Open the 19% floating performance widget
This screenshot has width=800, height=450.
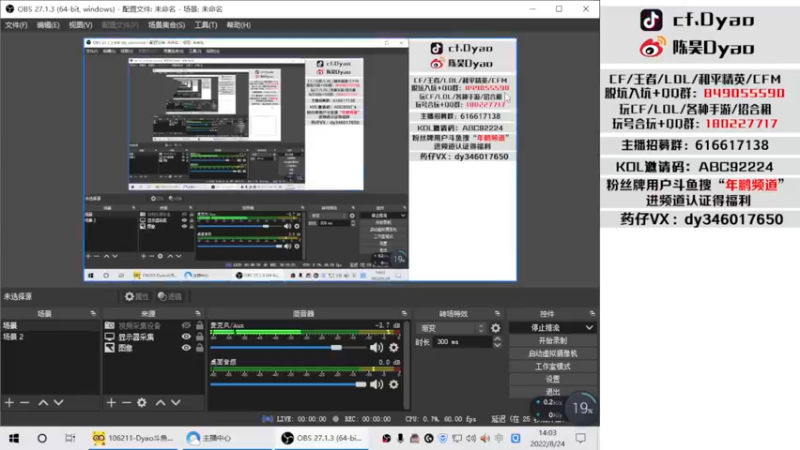point(582,408)
